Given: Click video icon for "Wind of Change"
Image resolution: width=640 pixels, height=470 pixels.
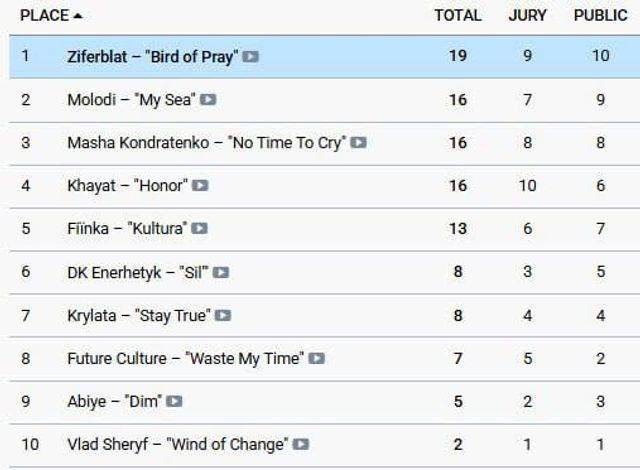Looking at the screenshot, I should [300, 444].
